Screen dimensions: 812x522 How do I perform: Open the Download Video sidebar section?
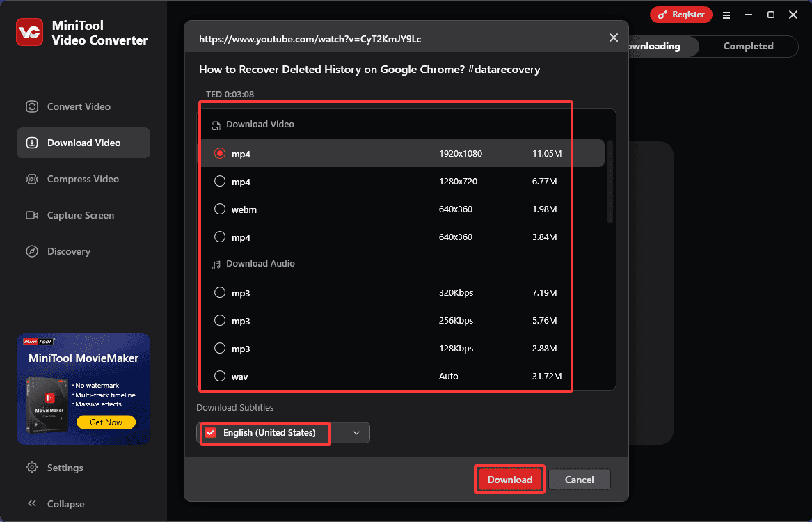tap(83, 143)
